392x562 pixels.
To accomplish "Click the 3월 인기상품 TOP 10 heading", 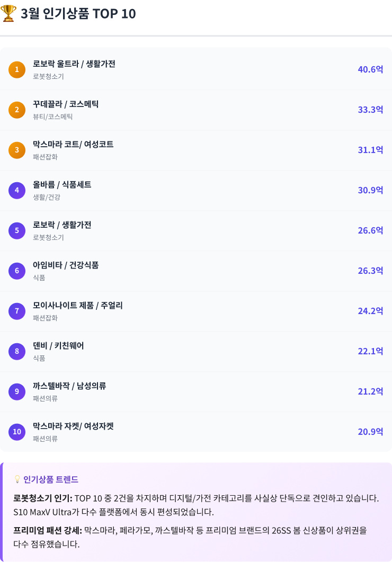I will click(x=78, y=14).
